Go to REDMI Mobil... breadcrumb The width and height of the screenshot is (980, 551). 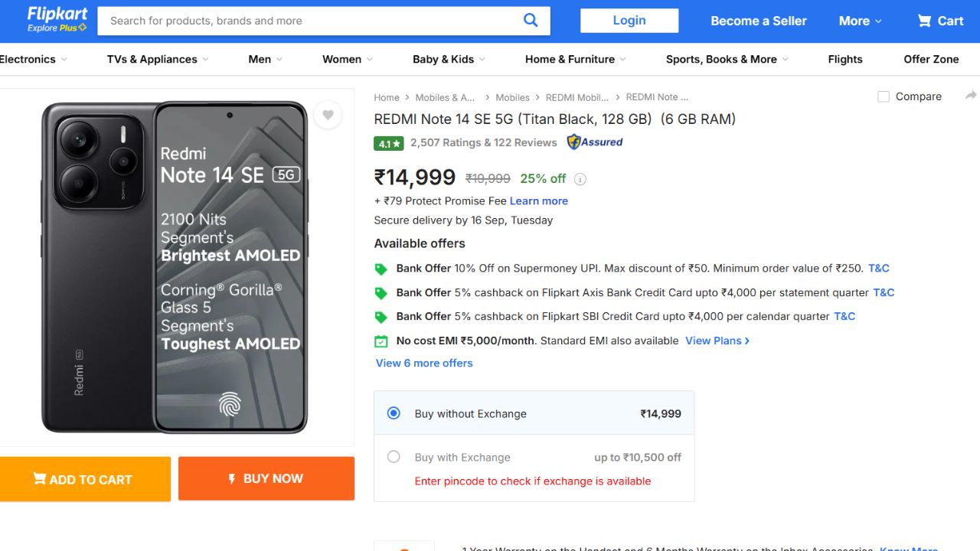pos(577,97)
